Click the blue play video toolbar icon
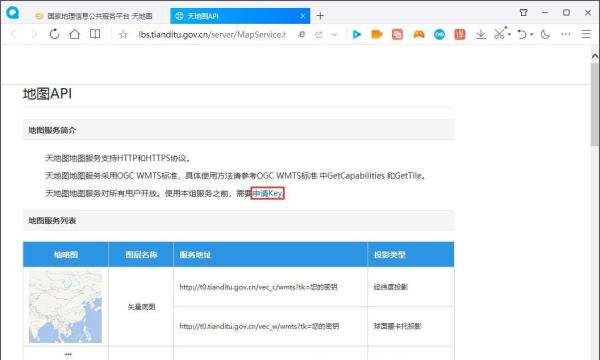The height and width of the screenshot is (360, 600). 357,34
